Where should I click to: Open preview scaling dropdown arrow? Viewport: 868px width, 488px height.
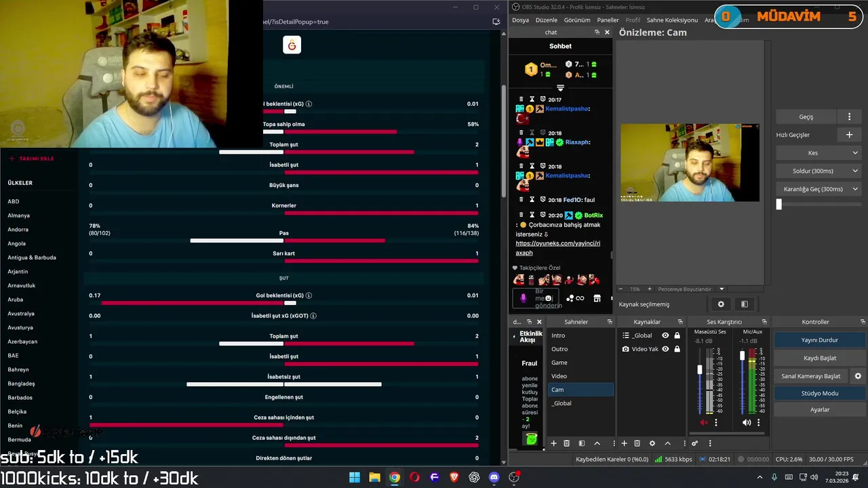722,289
